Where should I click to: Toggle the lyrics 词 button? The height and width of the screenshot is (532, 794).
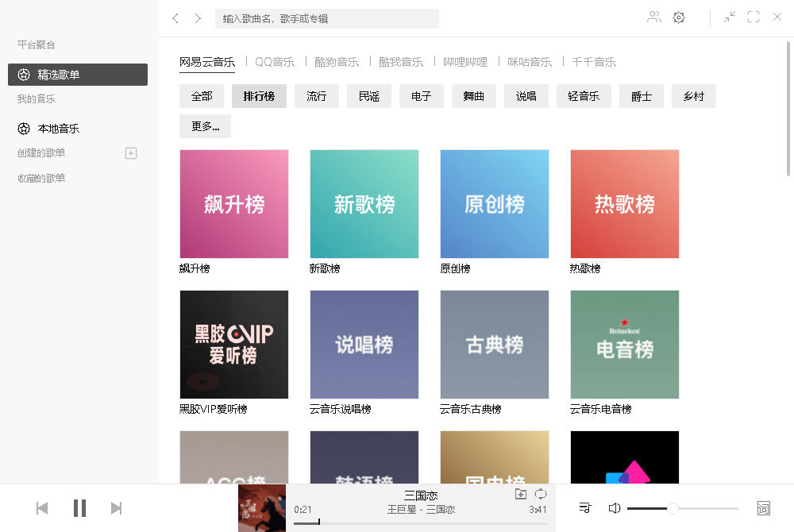763,508
